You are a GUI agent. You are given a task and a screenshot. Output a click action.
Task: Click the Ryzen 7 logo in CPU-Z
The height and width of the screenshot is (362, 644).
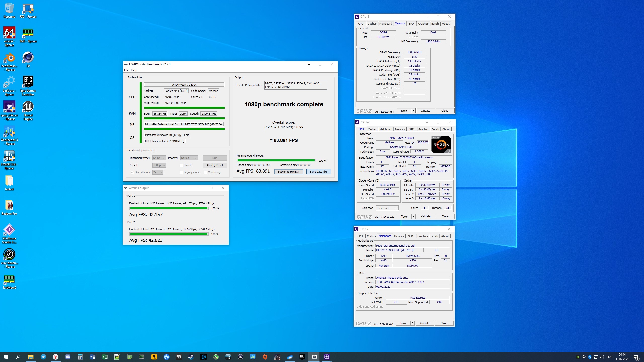(441, 145)
